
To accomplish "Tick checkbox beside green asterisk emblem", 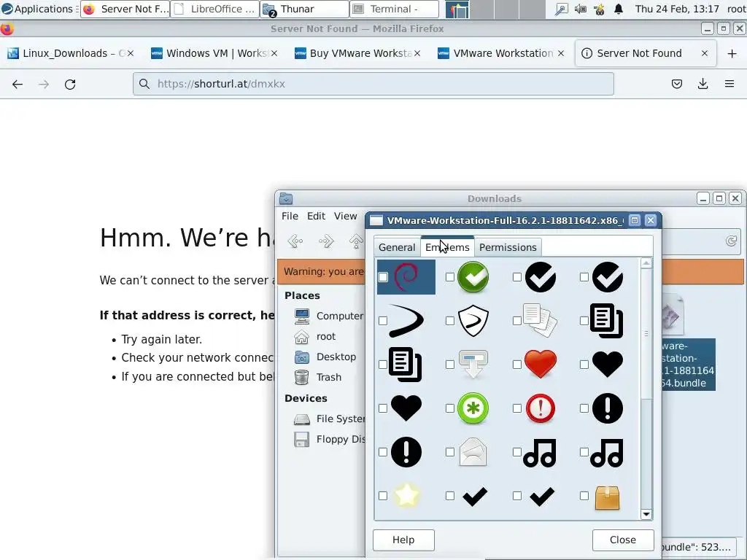I will pyautogui.click(x=449, y=408).
